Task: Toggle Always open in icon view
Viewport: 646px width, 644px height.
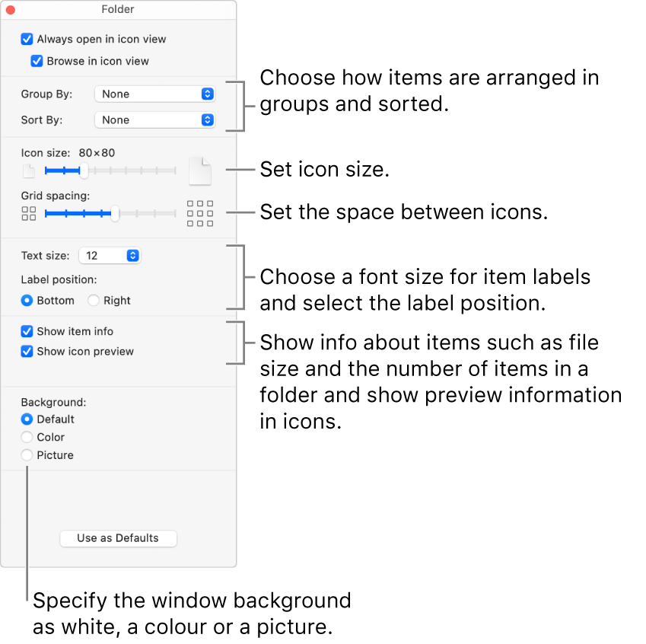Action: (x=27, y=39)
